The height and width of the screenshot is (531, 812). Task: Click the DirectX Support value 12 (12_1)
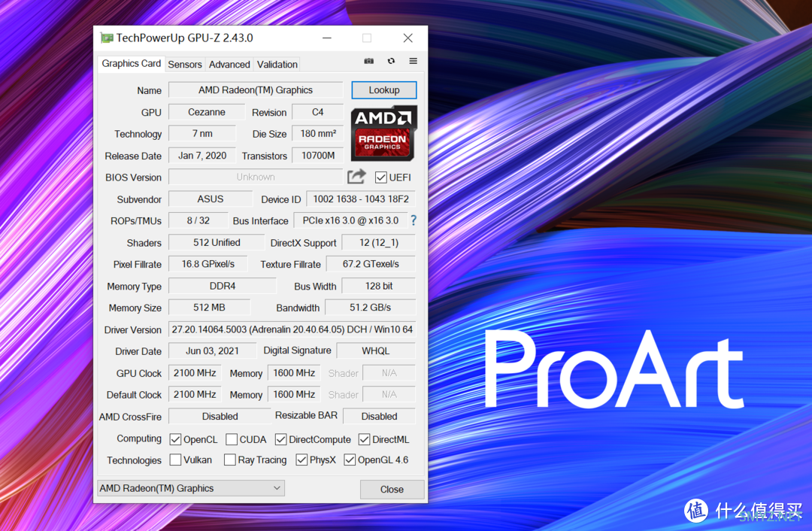click(x=378, y=242)
